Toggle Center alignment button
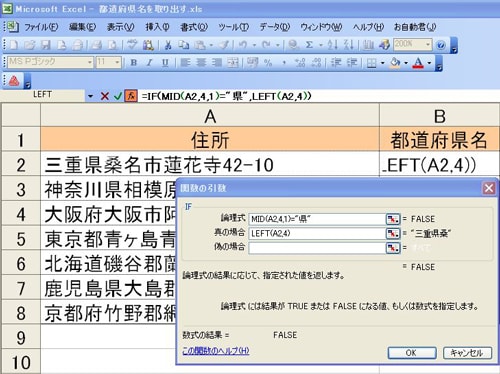This screenshot has height=374, width=500. 201,62
